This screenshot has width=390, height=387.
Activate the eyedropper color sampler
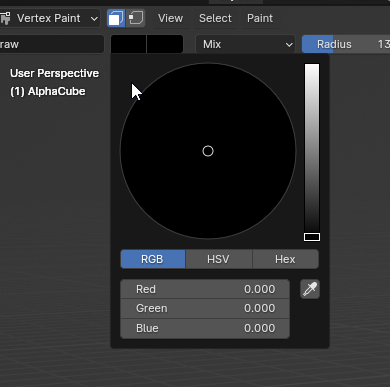[310, 289]
